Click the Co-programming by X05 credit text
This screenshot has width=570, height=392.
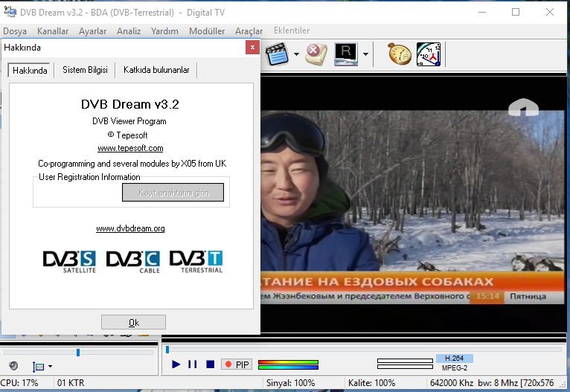click(132, 164)
